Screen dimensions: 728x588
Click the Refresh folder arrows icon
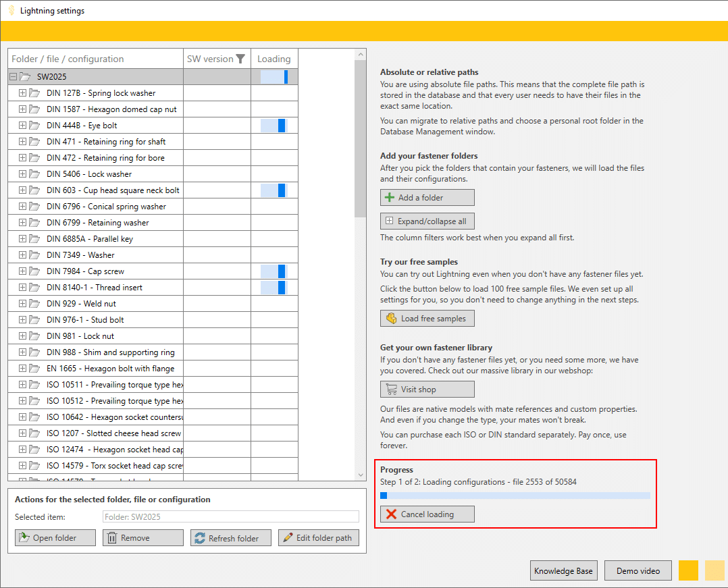click(200, 538)
